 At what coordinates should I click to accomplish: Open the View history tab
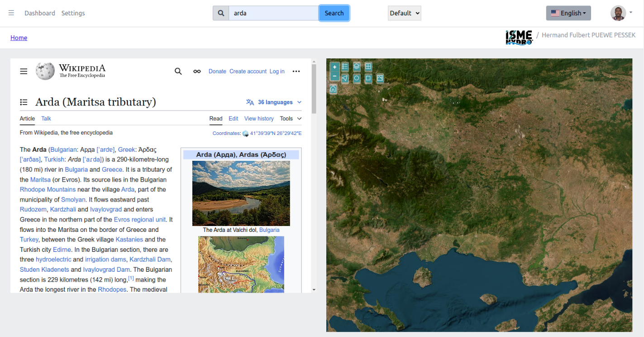(x=259, y=119)
